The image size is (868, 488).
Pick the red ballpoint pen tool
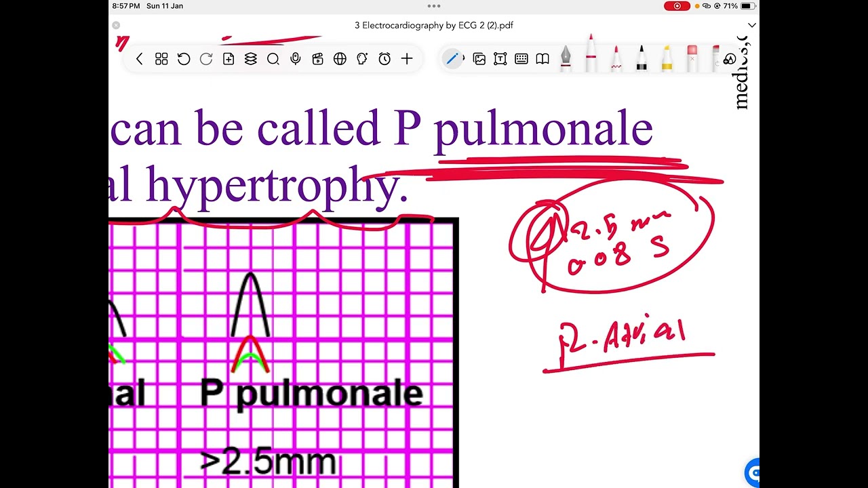tap(591, 53)
